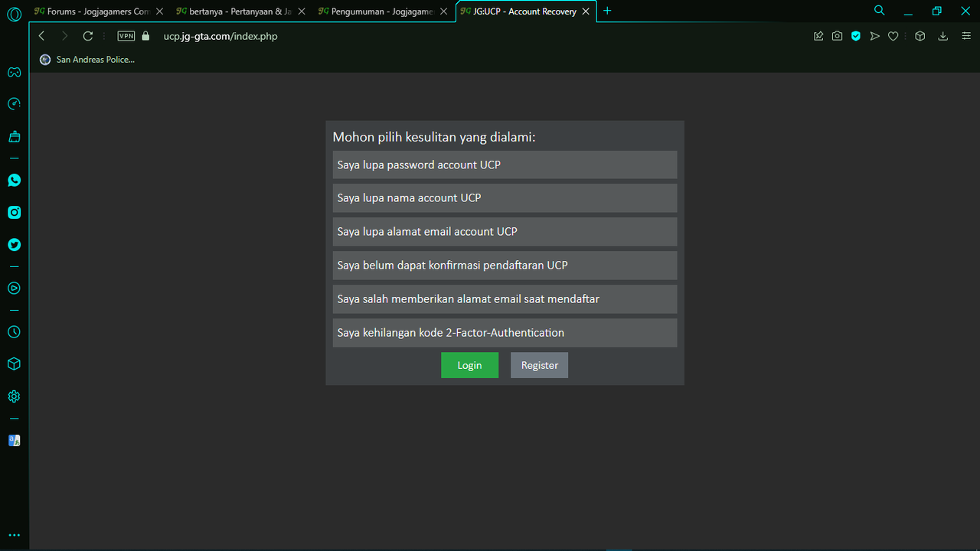The width and height of the screenshot is (980, 551).
Task: Toggle the VPN badge in address bar
Action: (x=126, y=36)
